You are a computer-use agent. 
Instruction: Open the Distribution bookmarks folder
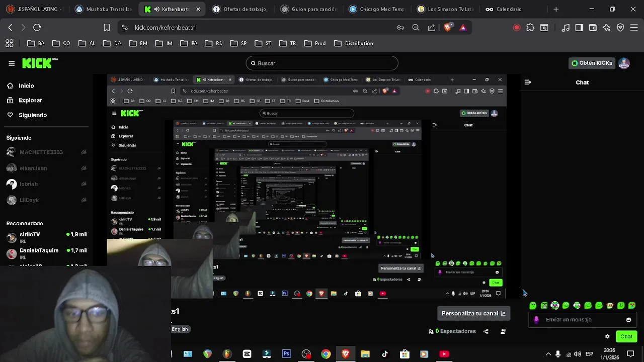pyautogui.click(x=353, y=44)
